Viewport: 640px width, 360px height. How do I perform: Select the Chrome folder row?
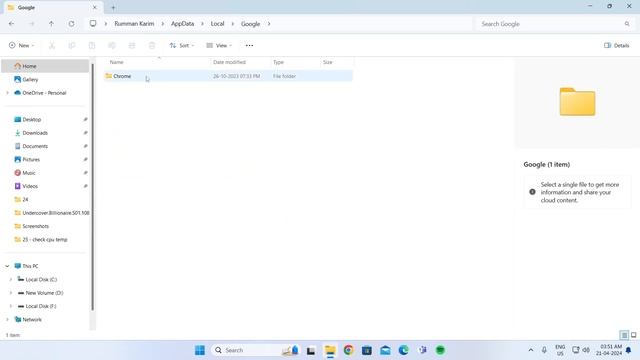coord(228,76)
